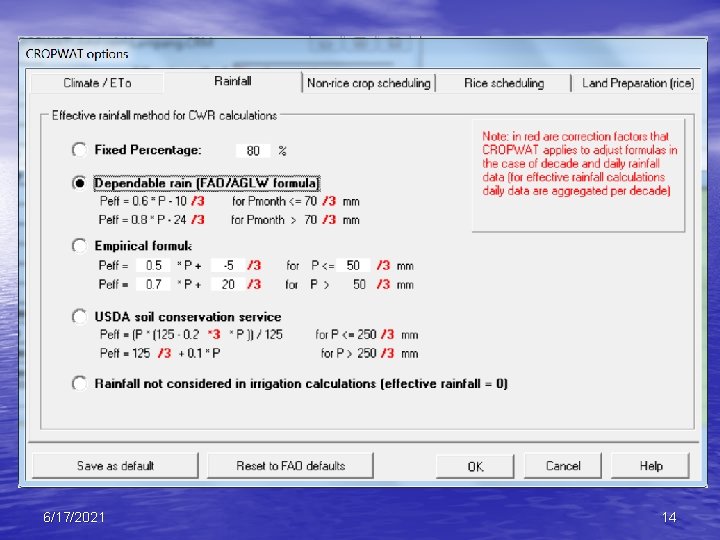This screenshot has width=720, height=540.
Task: Click Save as default button
Action: (115, 466)
